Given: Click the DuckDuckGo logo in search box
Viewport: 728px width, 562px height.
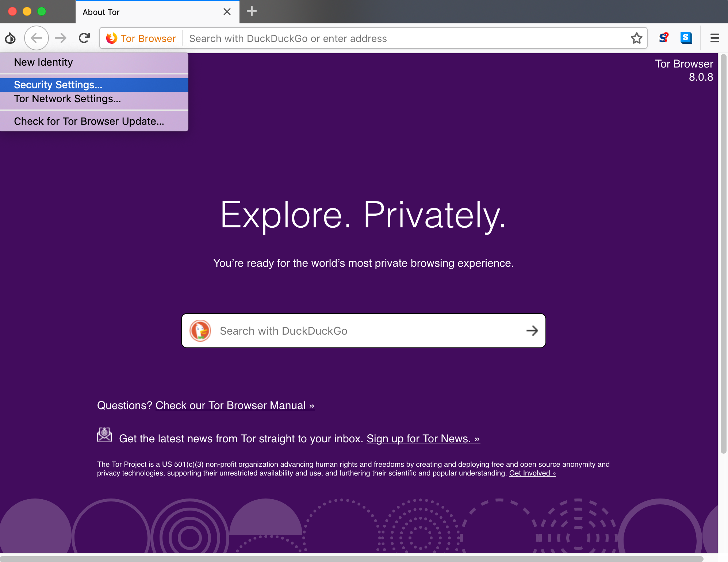Looking at the screenshot, I should click(200, 331).
